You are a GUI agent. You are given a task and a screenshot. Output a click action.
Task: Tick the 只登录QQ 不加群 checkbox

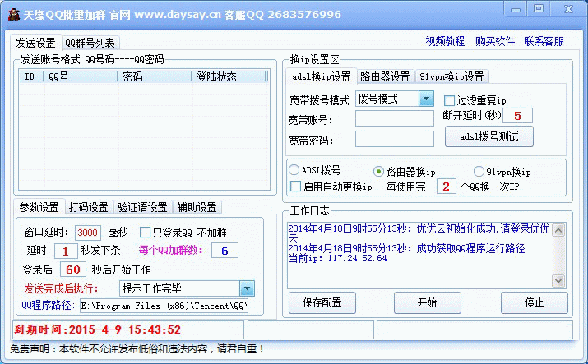[145, 233]
